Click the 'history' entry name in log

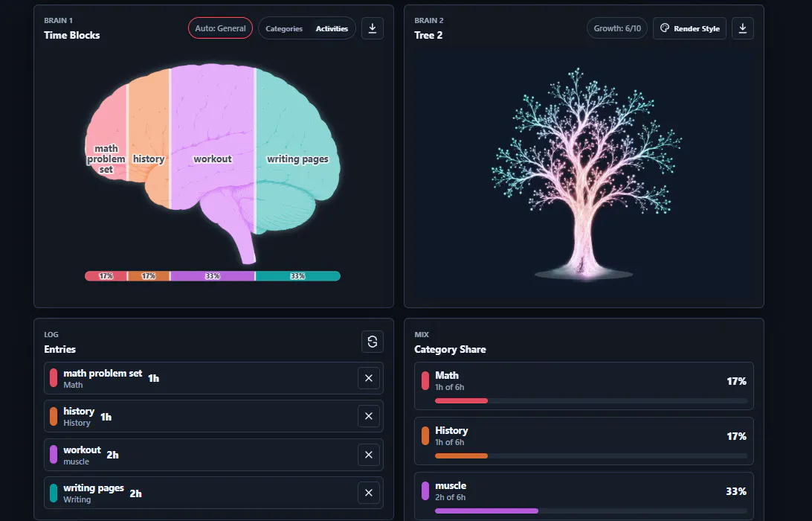pyautogui.click(x=79, y=412)
